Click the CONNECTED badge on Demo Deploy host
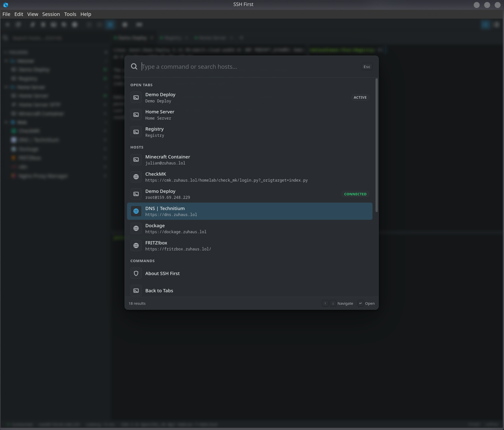This screenshot has height=430, width=504. click(355, 194)
